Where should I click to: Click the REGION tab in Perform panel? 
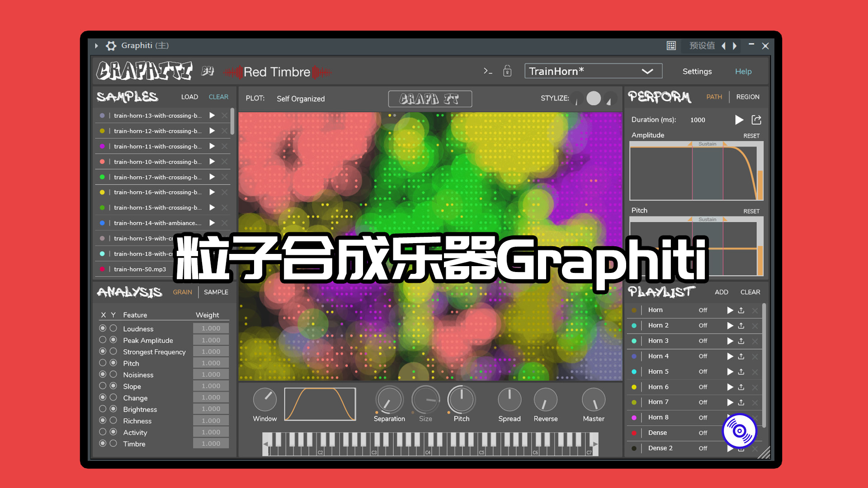click(x=748, y=97)
